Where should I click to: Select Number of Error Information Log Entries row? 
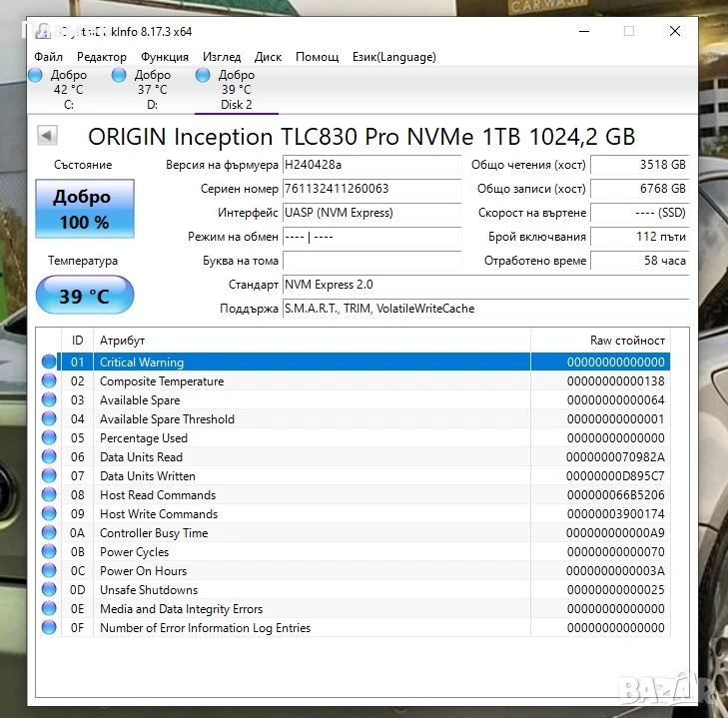point(356,628)
